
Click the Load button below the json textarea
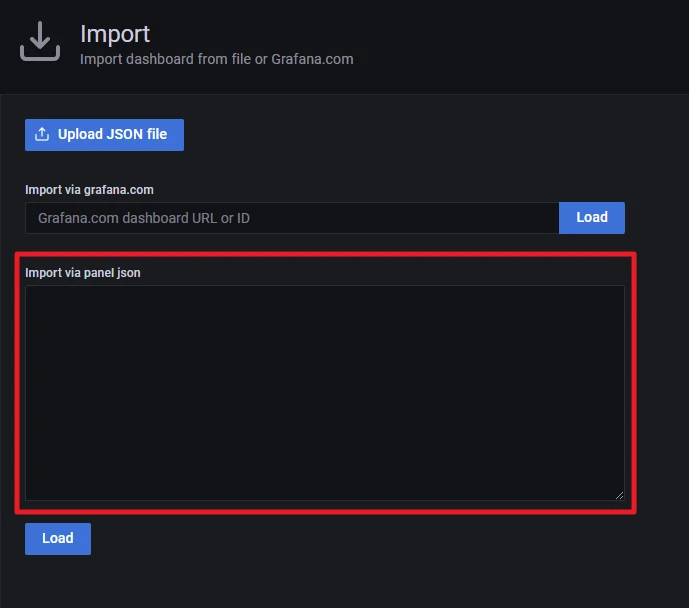point(57,538)
